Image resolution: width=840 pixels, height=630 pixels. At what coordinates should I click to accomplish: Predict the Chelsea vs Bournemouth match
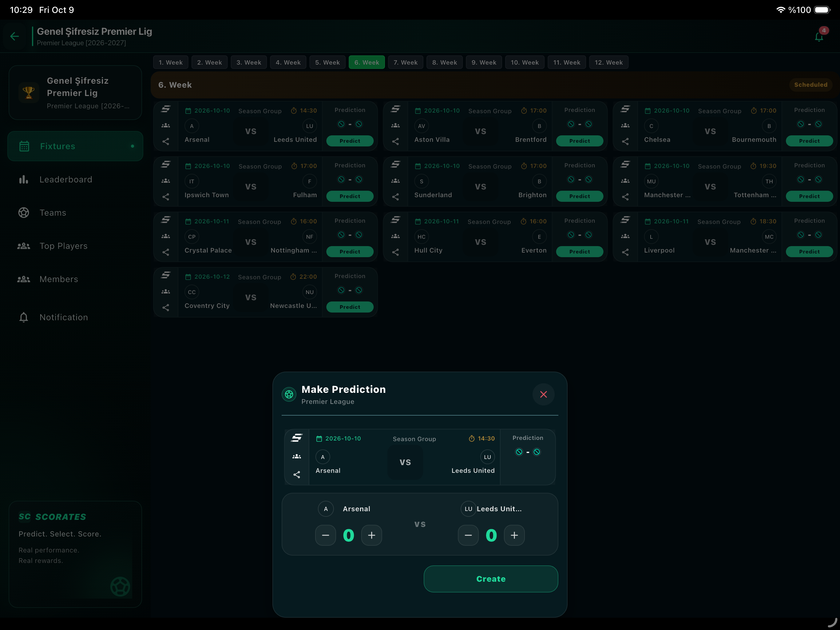tap(809, 141)
